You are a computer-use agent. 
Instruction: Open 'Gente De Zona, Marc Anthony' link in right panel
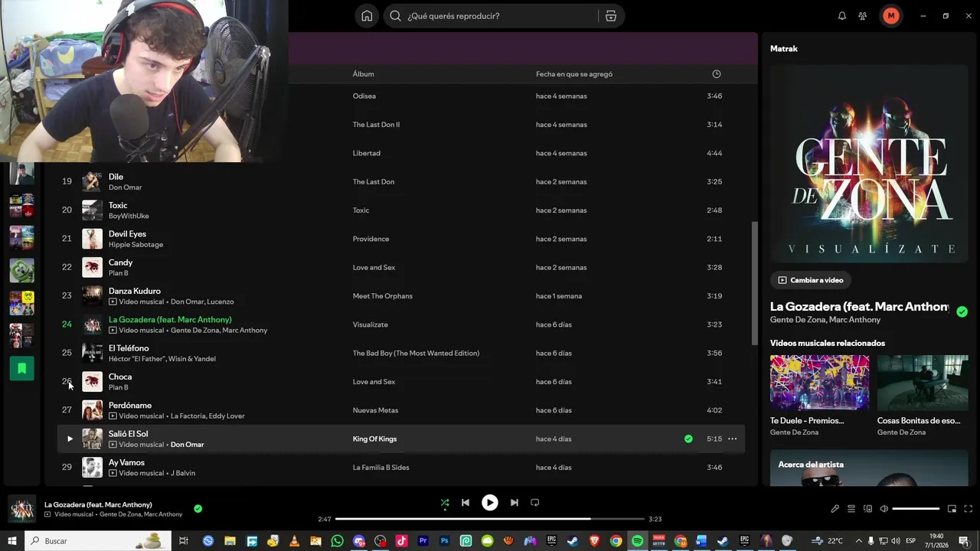(x=825, y=320)
